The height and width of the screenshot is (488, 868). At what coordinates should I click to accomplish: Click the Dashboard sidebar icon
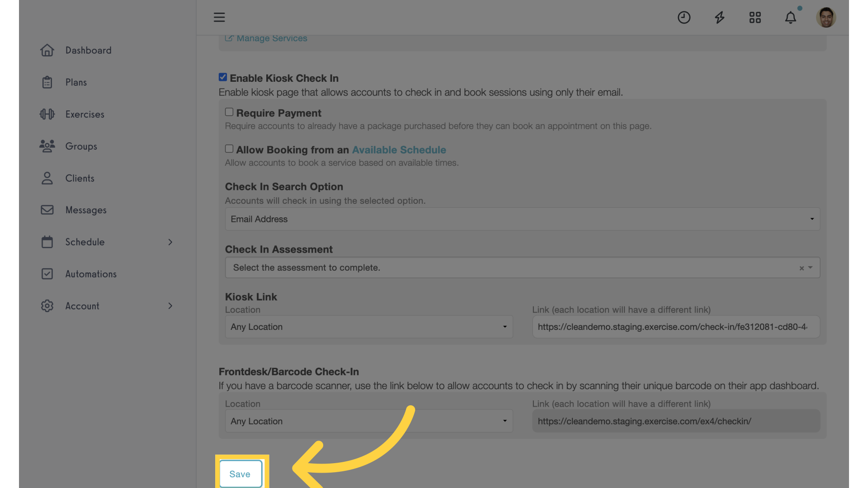coord(47,50)
